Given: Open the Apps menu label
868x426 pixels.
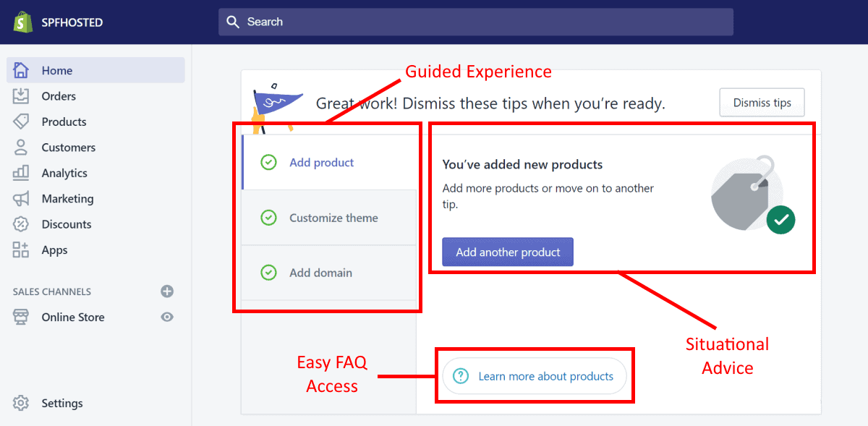Looking at the screenshot, I should pyautogui.click(x=54, y=250).
